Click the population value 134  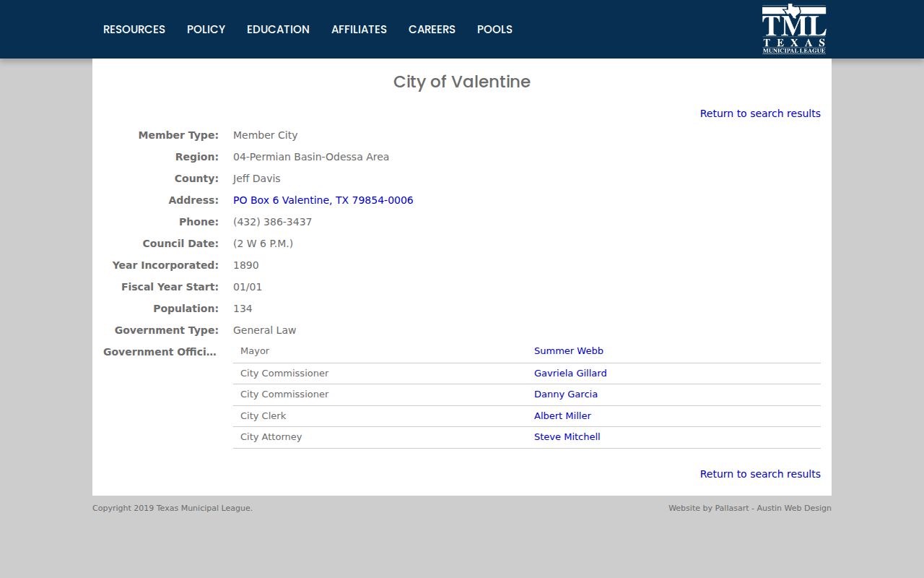tap(243, 309)
